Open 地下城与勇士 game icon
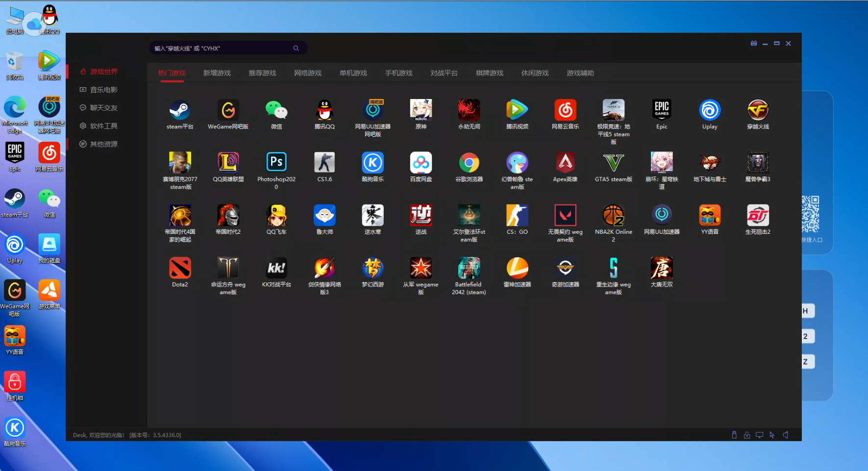The width and height of the screenshot is (868, 471). pyautogui.click(x=710, y=163)
